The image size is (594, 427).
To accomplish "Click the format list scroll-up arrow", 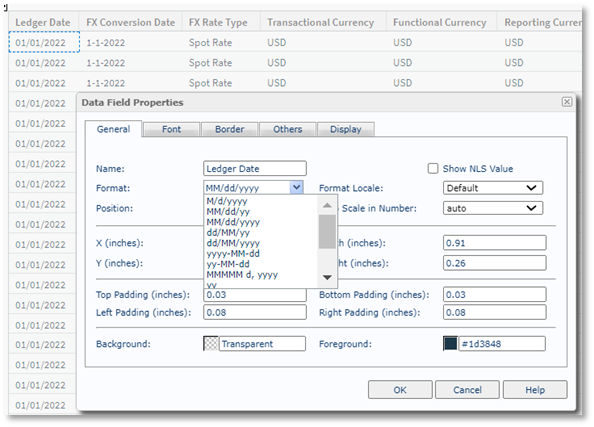I will (x=327, y=205).
